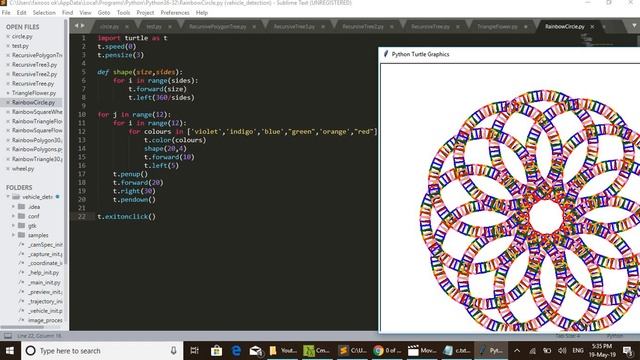Switch to Python Turtle taskbar button
The image size is (640, 360).
click(x=491, y=351)
